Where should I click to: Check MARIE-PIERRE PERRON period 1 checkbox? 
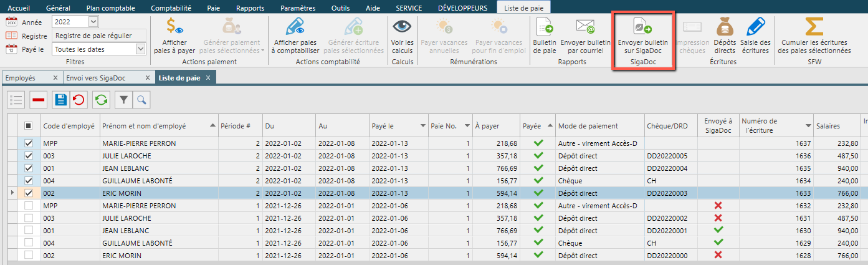click(29, 205)
